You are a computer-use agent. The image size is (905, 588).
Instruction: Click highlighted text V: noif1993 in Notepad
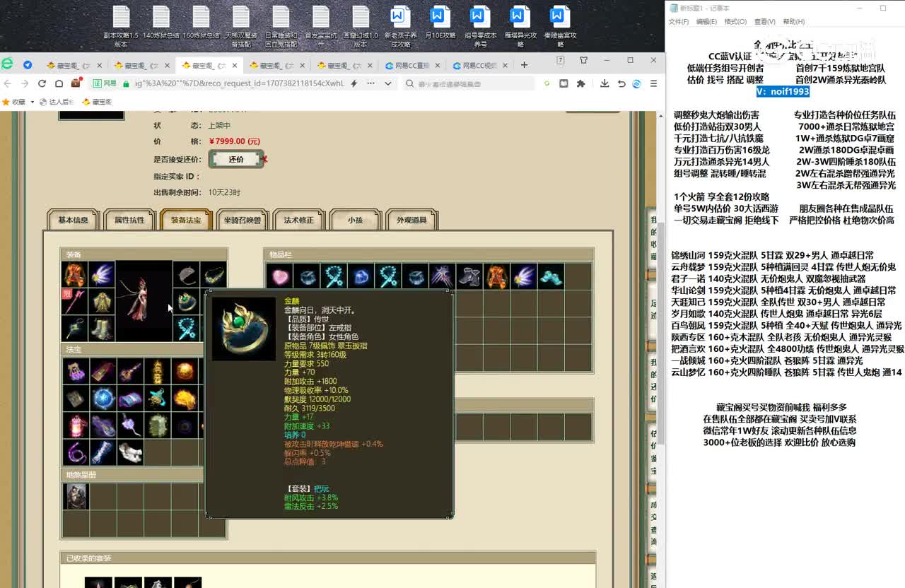coord(782,91)
